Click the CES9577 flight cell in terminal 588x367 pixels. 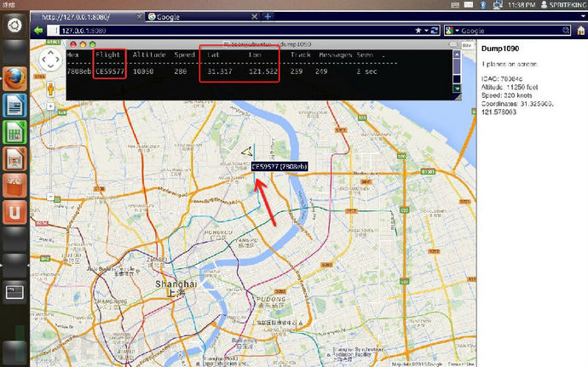(x=109, y=72)
